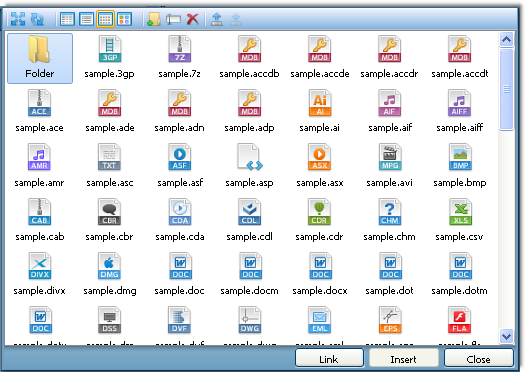526x372 pixels.
Task: Select the sample.chm help icon
Action: (390, 212)
